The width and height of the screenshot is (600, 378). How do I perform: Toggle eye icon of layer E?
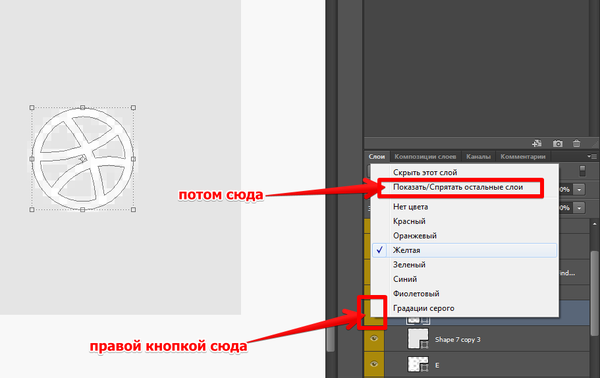[374, 364]
